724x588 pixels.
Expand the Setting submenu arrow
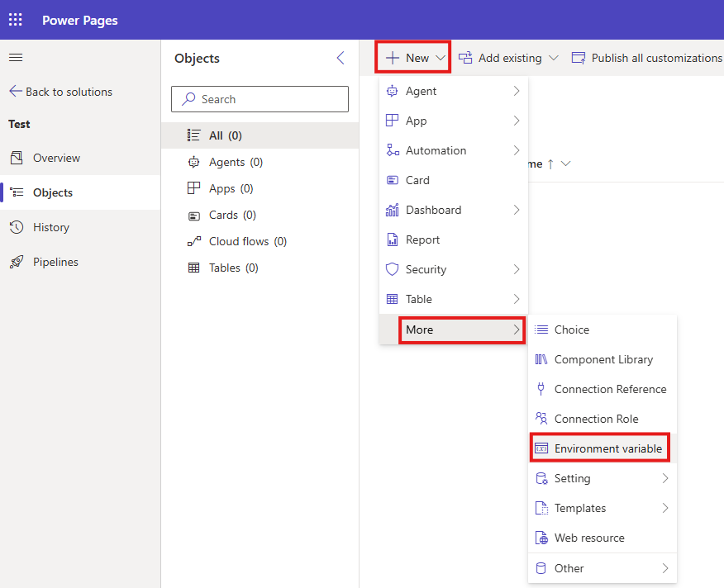(664, 478)
